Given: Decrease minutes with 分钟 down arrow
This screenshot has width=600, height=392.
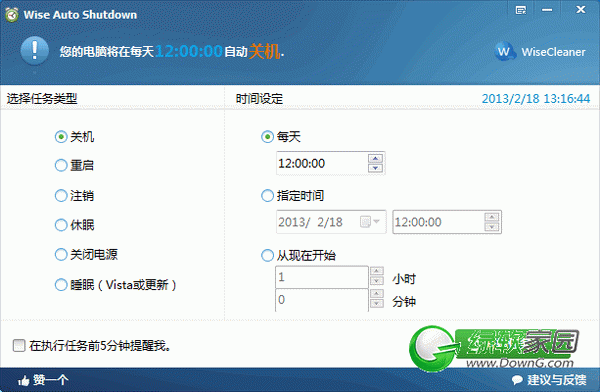Looking at the screenshot, I should click(377, 304).
